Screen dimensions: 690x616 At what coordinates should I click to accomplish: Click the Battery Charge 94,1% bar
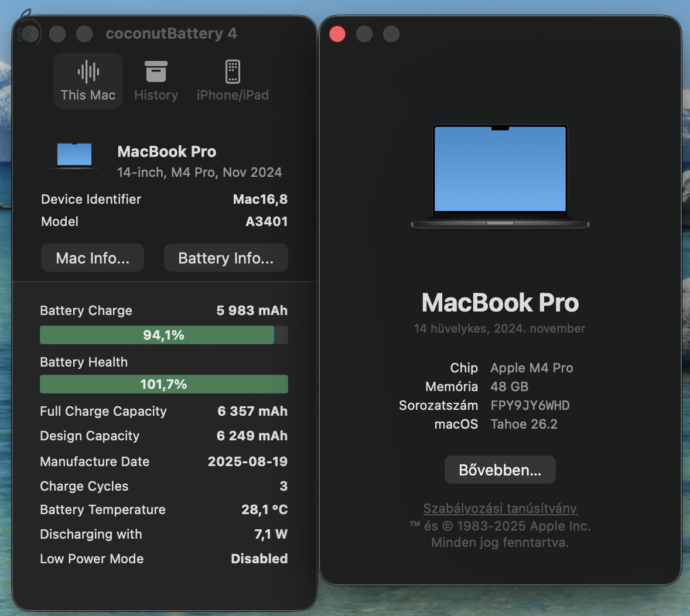[163, 336]
